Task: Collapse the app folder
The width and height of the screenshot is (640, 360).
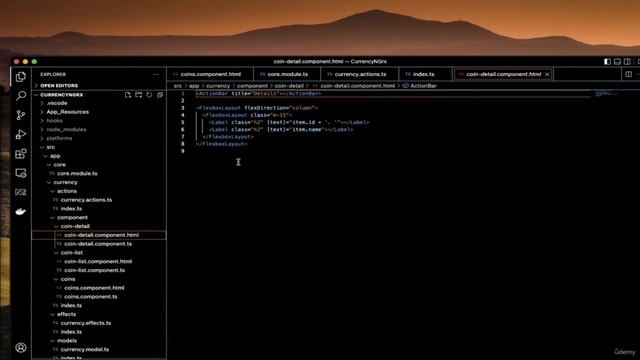Action: pos(99,156)
